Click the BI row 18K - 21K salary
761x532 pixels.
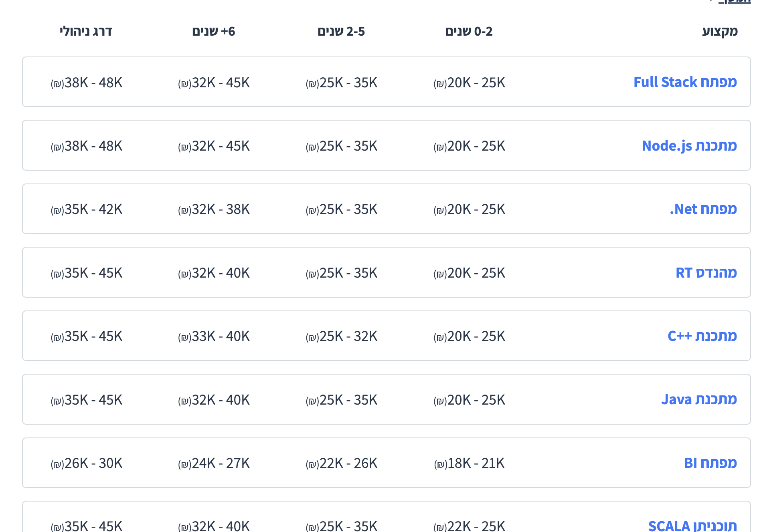click(469, 463)
